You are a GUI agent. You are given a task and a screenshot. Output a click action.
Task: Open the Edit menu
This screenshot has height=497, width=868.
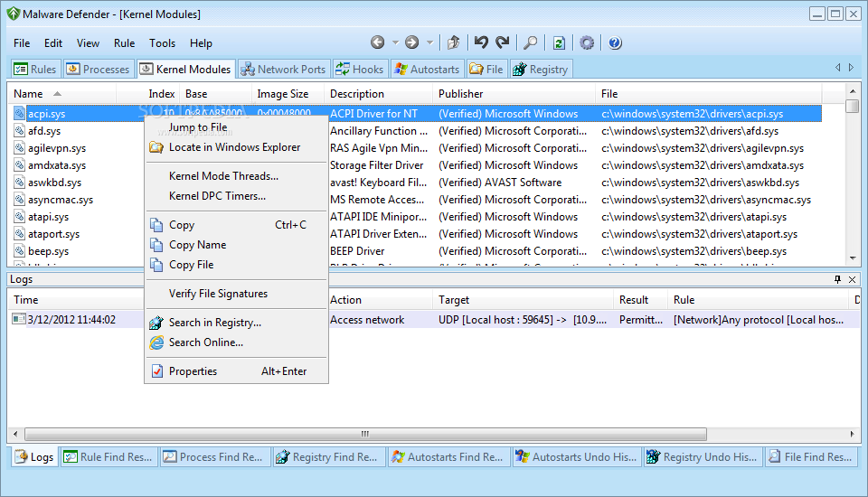(x=53, y=43)
